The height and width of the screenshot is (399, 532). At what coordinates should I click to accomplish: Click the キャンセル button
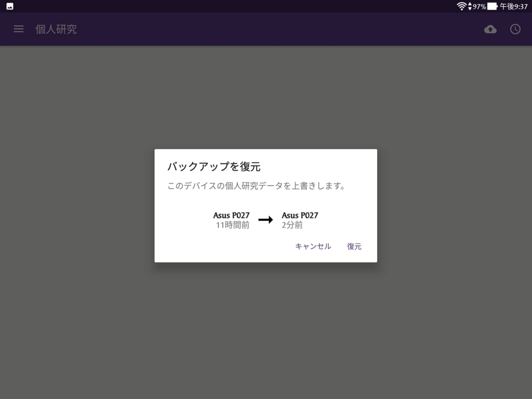(x=313, y=246)
